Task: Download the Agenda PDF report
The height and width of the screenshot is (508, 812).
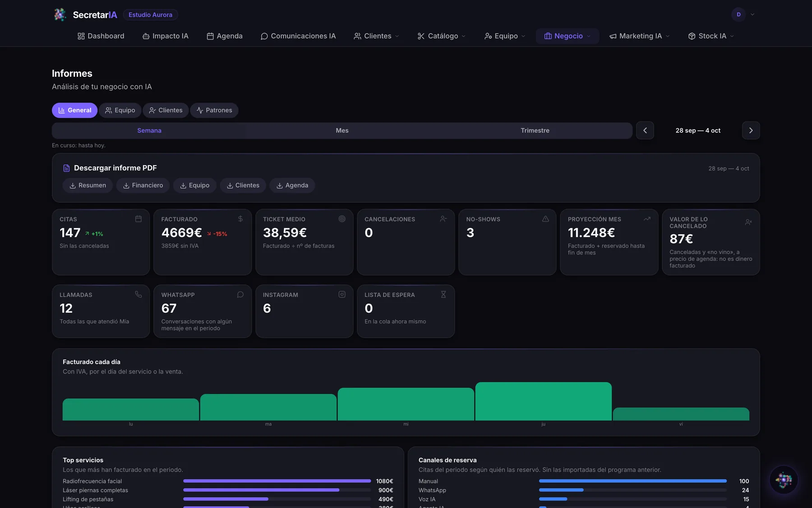Action: [x=292, y=186]
